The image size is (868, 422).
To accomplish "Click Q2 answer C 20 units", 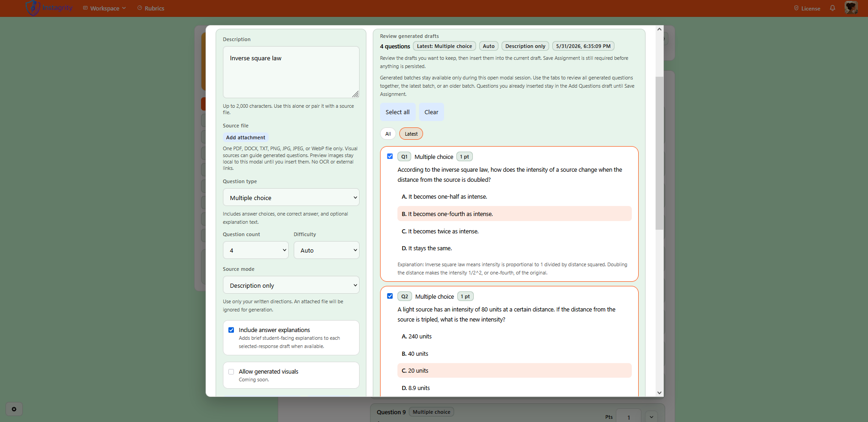I will coord(514,371).
